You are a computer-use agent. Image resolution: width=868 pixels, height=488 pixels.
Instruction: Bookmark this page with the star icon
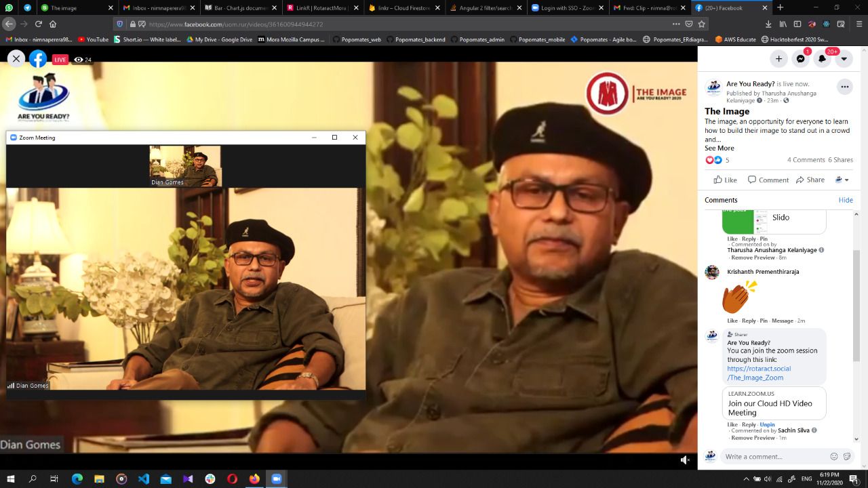click(x=702, y=24)
